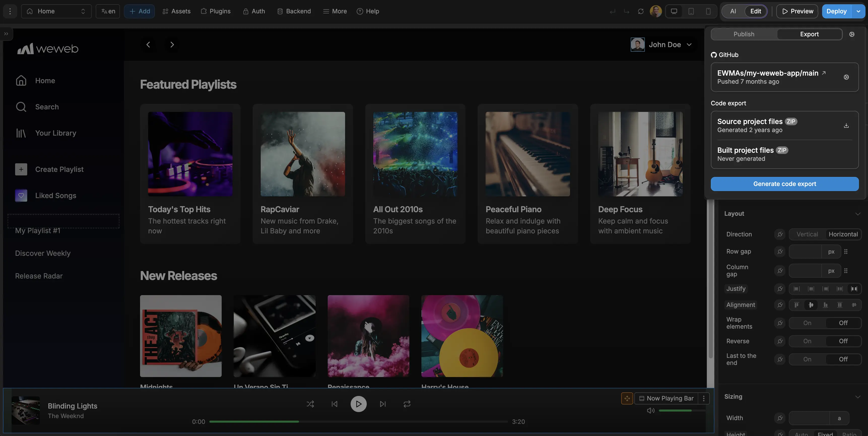Open export panel settings gear
Viewport: 868px width, 436px height.
(851, 34)
